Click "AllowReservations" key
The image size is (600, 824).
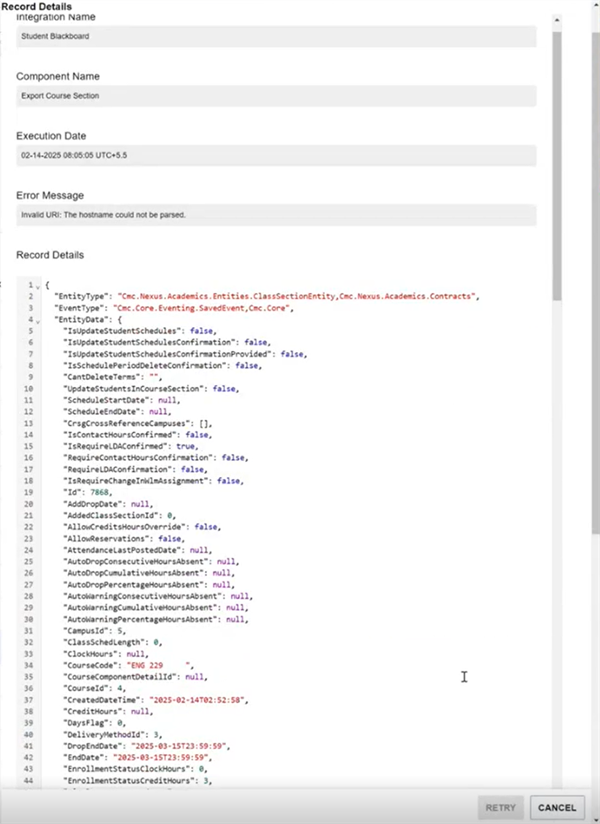coord(106,539)
